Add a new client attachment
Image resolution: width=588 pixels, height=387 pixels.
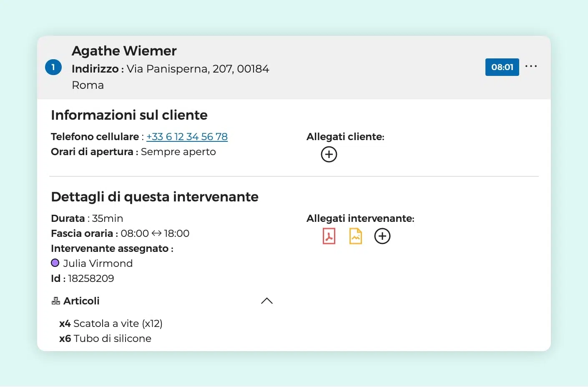pyautogui.click(x=329, y=155)
